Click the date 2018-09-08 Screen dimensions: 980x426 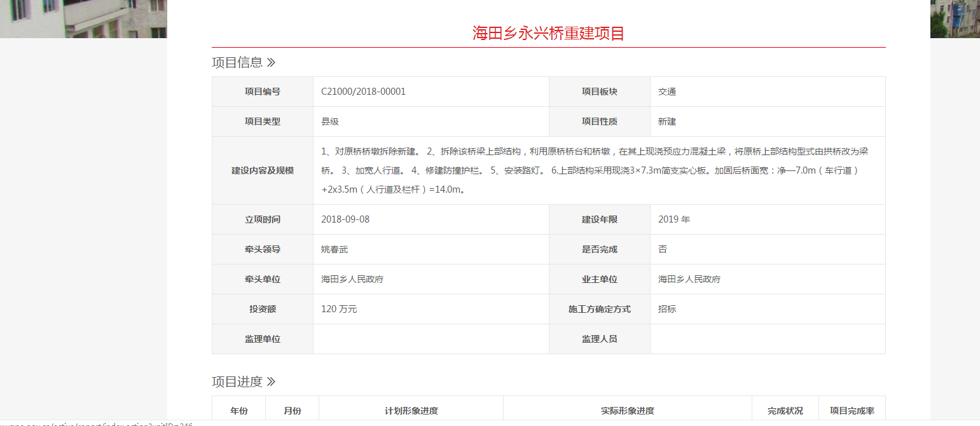point(345,219)
